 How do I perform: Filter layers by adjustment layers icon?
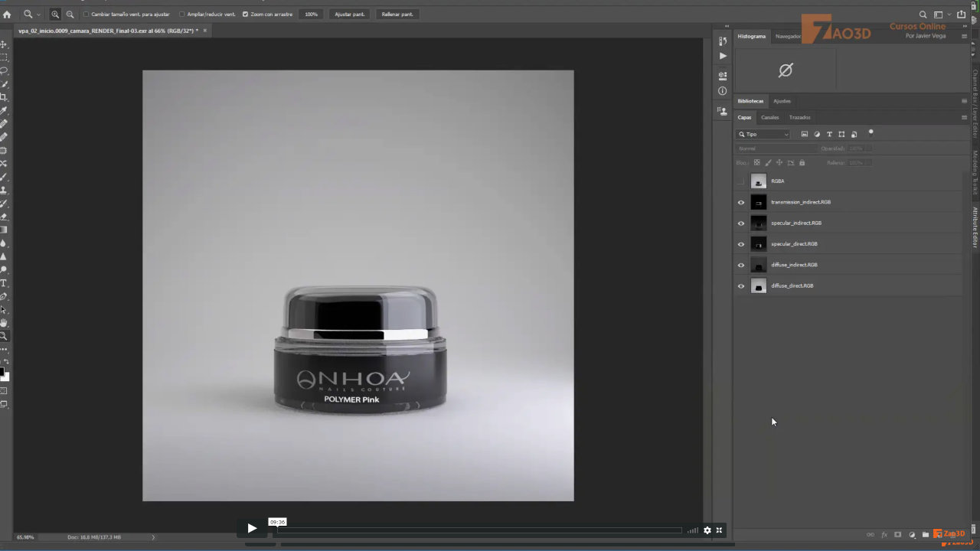click(x=817, y=134)
